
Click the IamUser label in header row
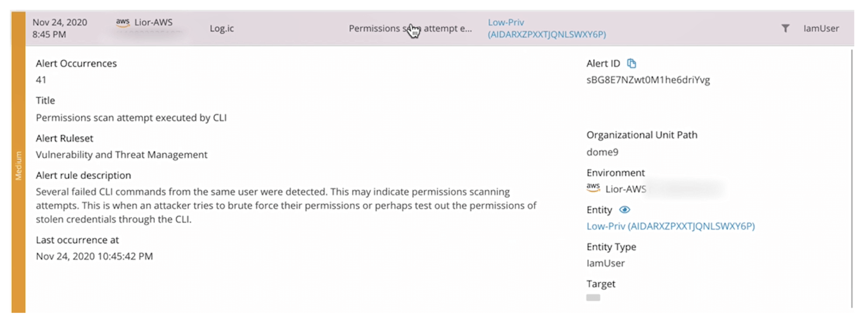pos(821,28)
